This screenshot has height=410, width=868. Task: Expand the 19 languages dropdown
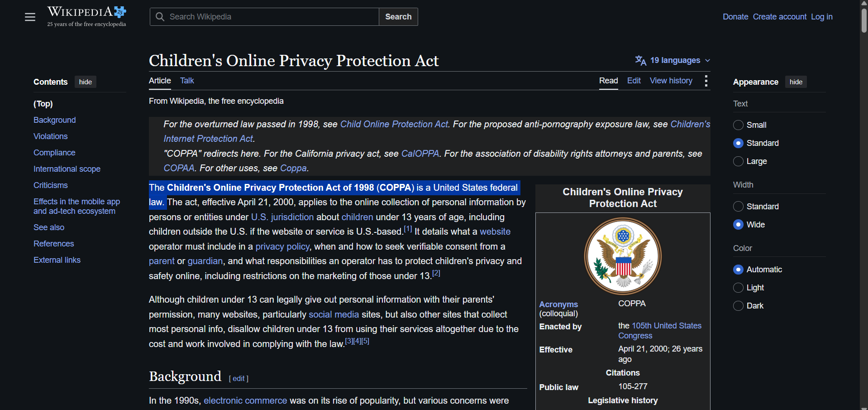(x=672, y=60)
